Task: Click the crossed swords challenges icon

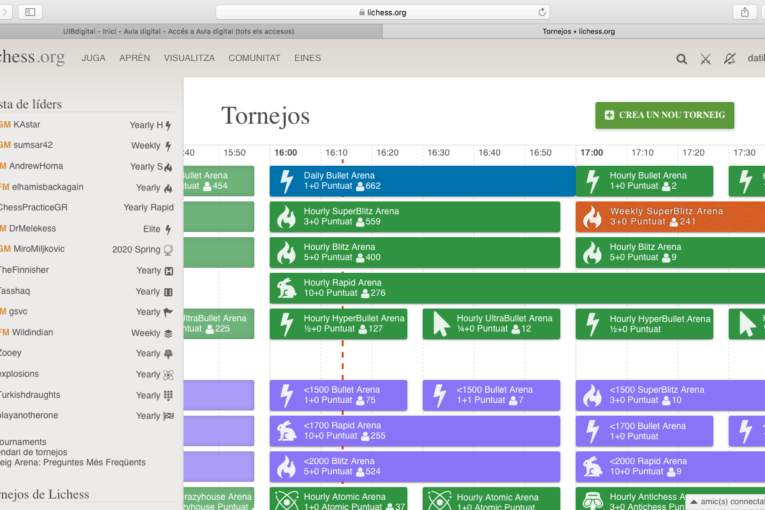Action: [x=705, y=59]
